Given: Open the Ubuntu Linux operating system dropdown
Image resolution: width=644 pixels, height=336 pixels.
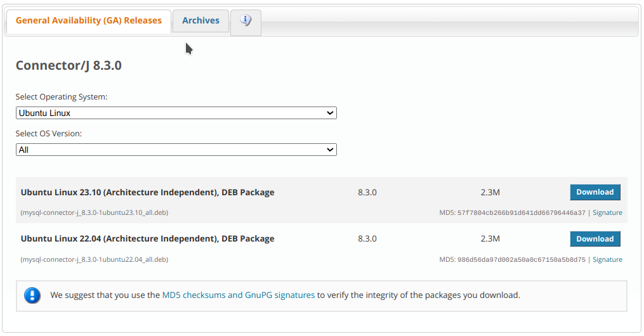Looking at the screenshot, I should (176, 113).
